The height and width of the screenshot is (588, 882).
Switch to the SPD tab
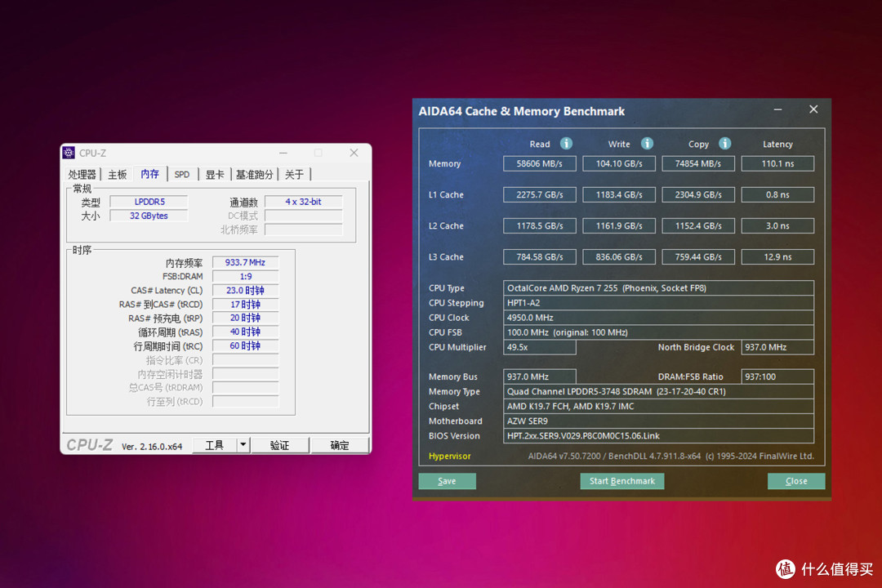[x=181, y=175]
